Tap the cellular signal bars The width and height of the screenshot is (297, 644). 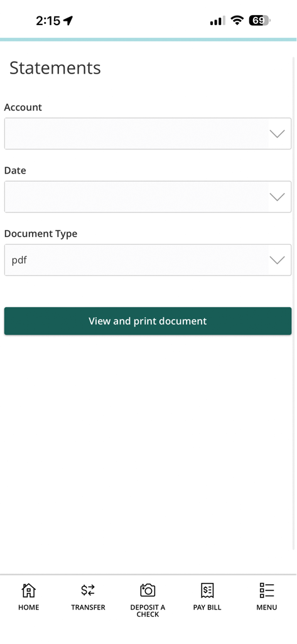tap(217, 21)
